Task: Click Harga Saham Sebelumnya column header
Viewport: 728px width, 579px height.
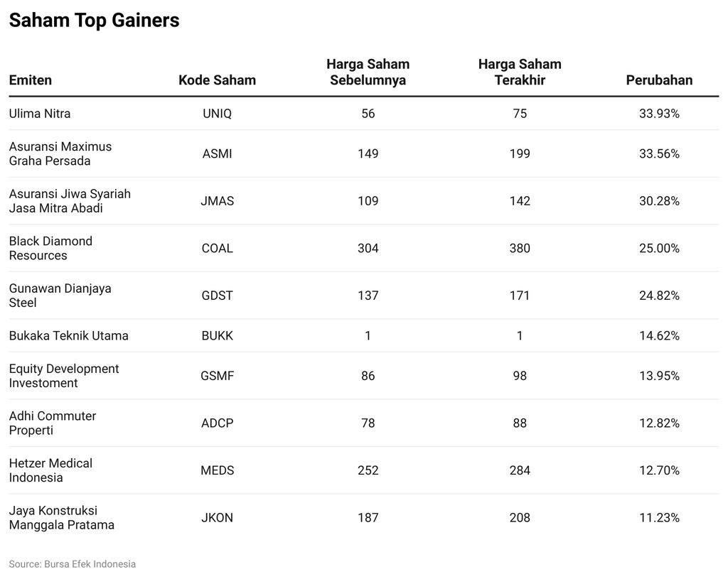Action: coord(368,72)
